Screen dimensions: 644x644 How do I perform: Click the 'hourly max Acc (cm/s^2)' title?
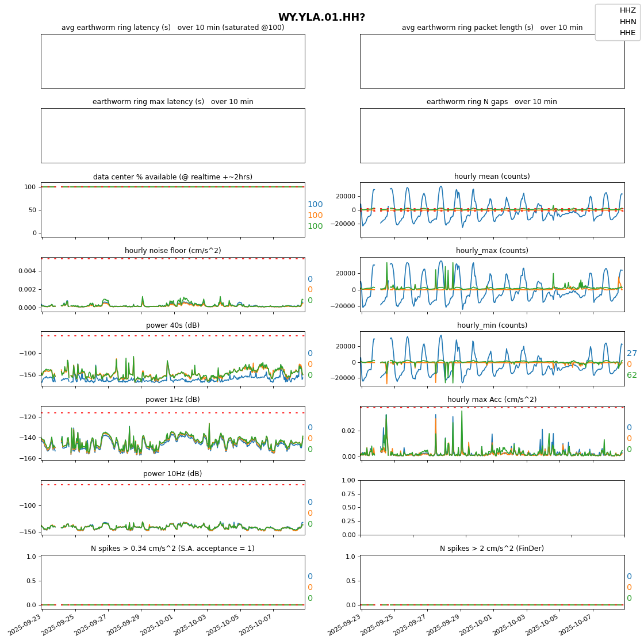492,400
